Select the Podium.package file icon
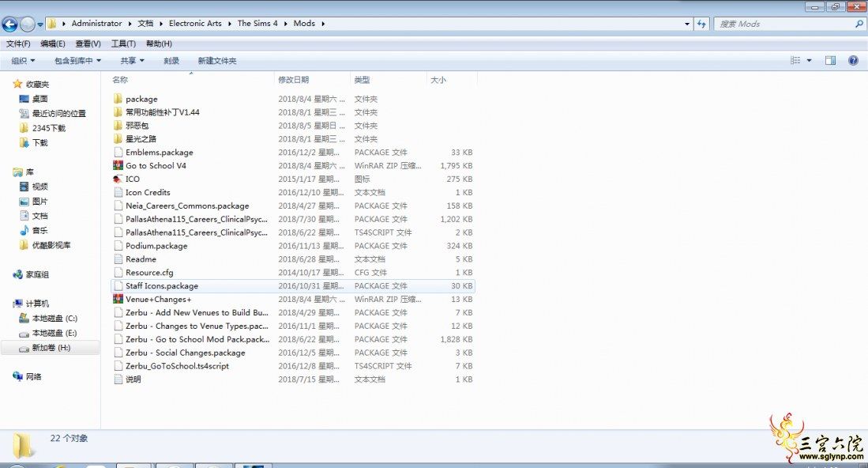 [118, 245]
